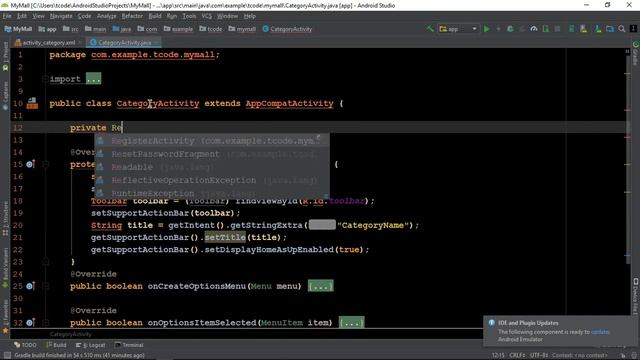The width and height of the screenshot is (640, 360).
Task: Click the override gutter icon on line 25
Action: pyautogui.click(x=30, y=286)
